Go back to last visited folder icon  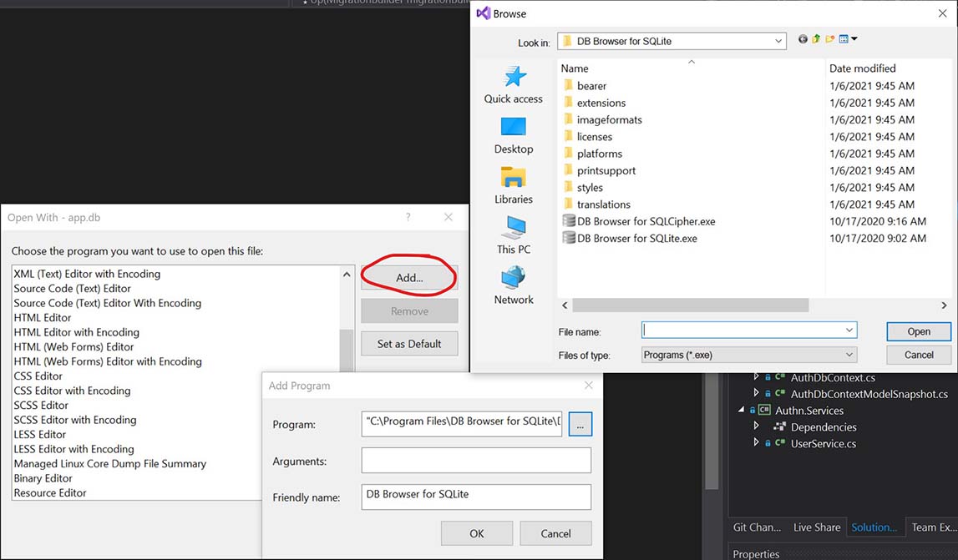tap(803, 39)
